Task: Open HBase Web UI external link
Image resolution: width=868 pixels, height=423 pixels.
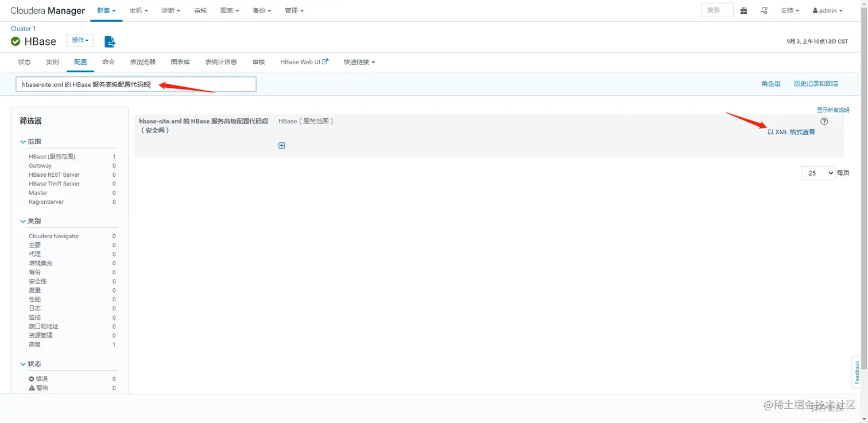Action: 304,62
